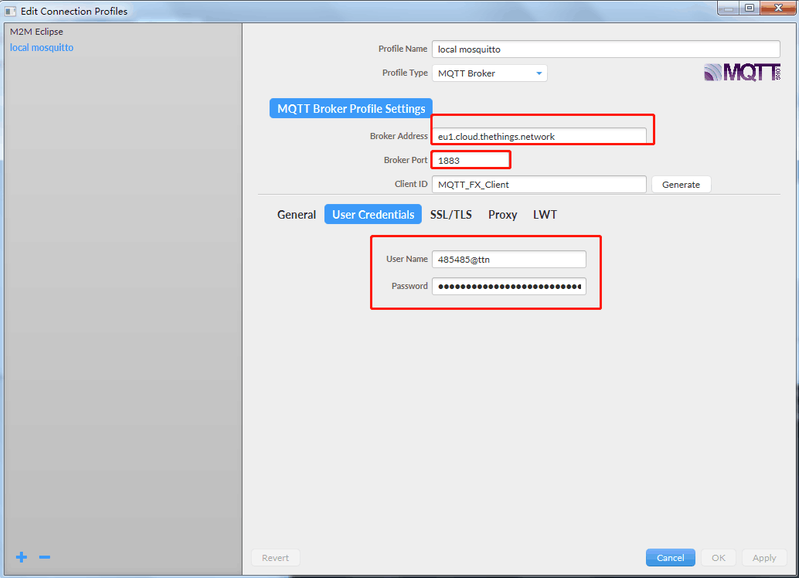Remove selected profile with minus icon
The width and height of the screenshot is (800, 578).
(x=44, y=557)
